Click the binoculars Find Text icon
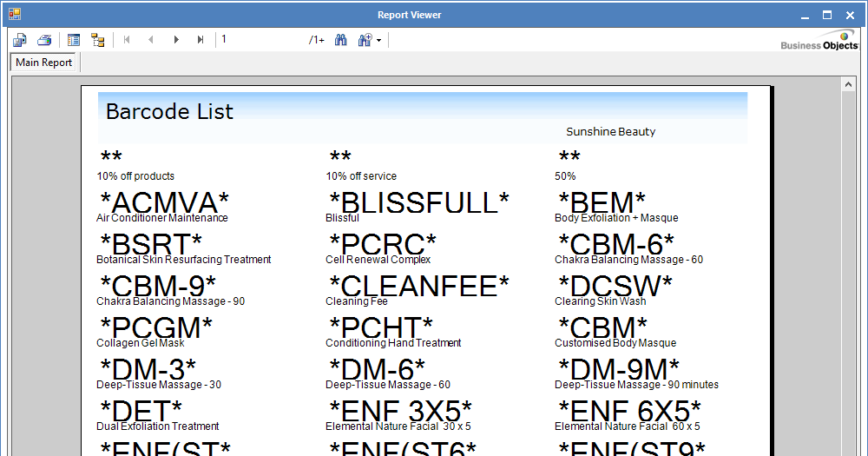 click(x=341, y=40)
